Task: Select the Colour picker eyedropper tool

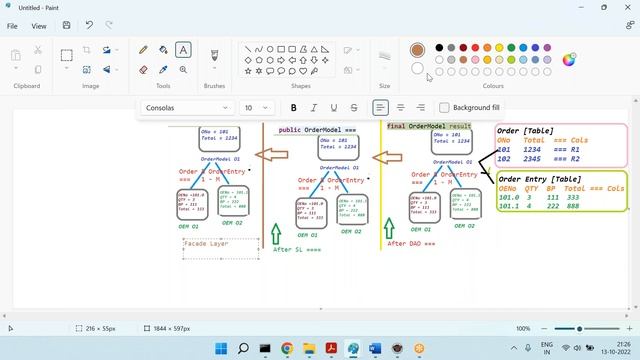Action: [163, 70]
